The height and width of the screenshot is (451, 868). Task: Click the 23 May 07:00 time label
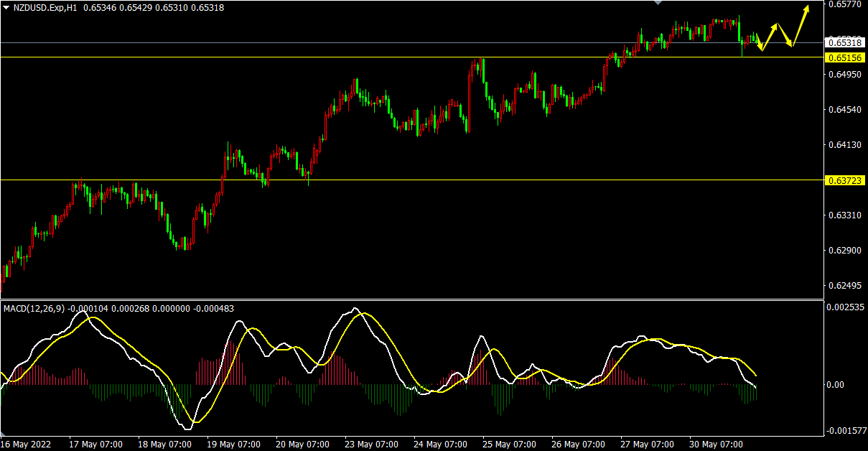pyautogui.click(x=373, y=444)
